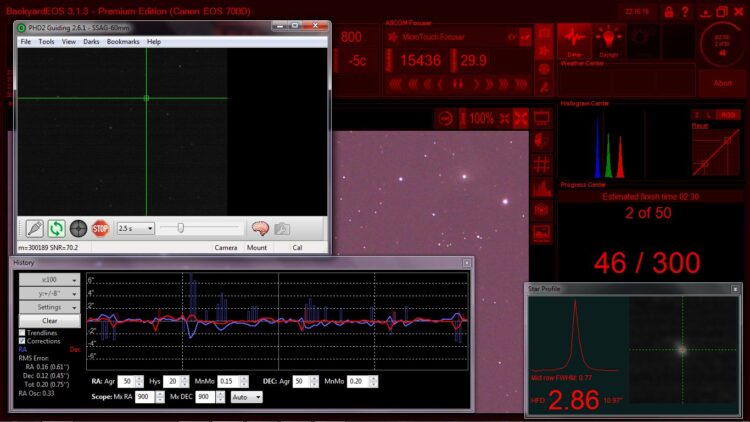Click the frame capture icon above focuser star
This screenshot has height=422, width=750.
(544, 33)
